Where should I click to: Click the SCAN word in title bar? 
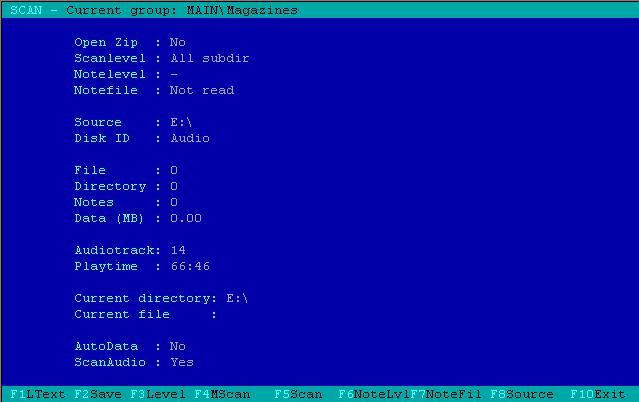click(26, 10)
